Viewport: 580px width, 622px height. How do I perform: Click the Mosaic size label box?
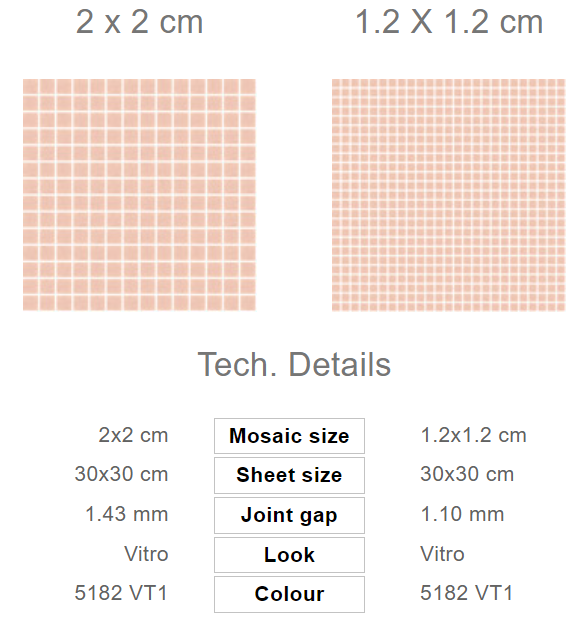pyautogui.click(x=289, y=436)
